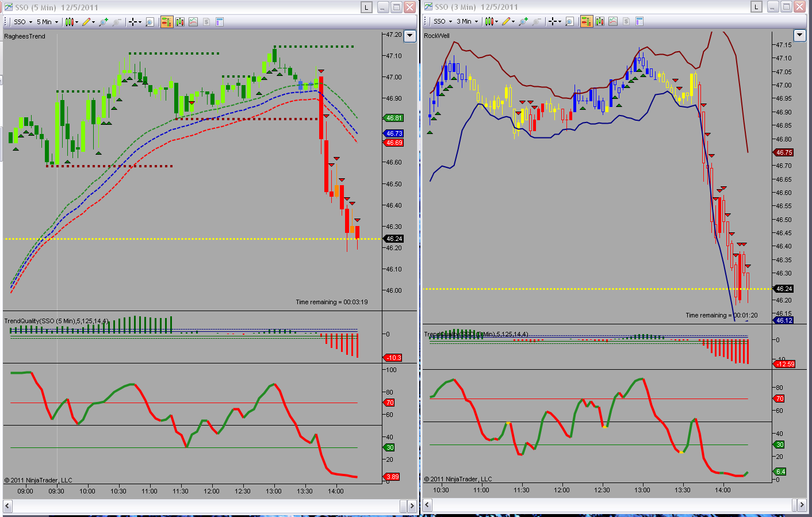Screen dimensions: 812x517
Task: Click the green 46.81 price marker
Action: pos(394,118)
